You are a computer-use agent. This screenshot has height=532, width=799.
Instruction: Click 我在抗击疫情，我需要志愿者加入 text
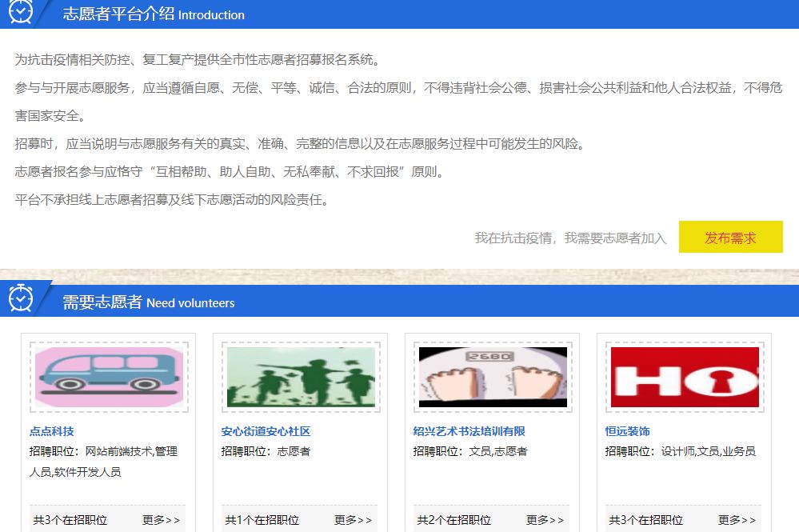(570, 237)
